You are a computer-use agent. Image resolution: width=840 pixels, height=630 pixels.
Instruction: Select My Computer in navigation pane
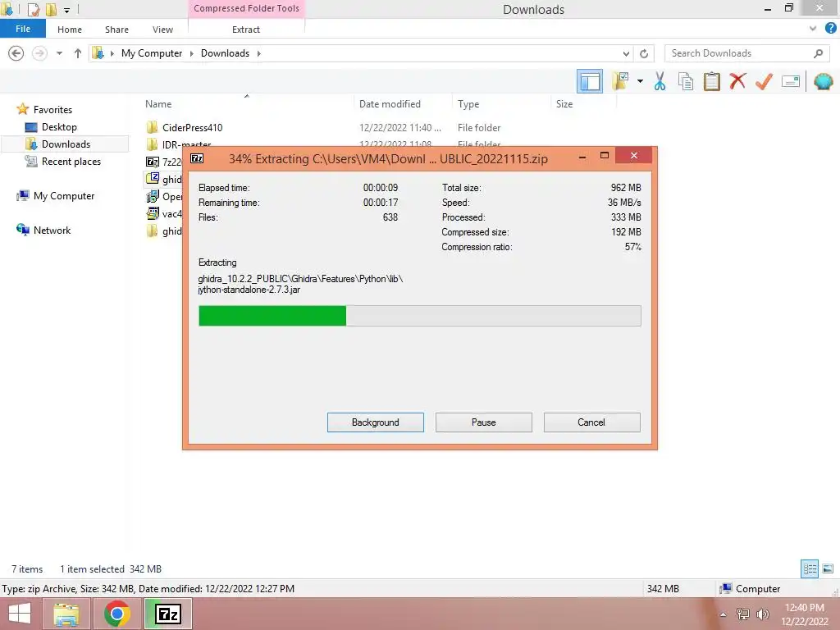pyautogui.click(x=64, y=195)
